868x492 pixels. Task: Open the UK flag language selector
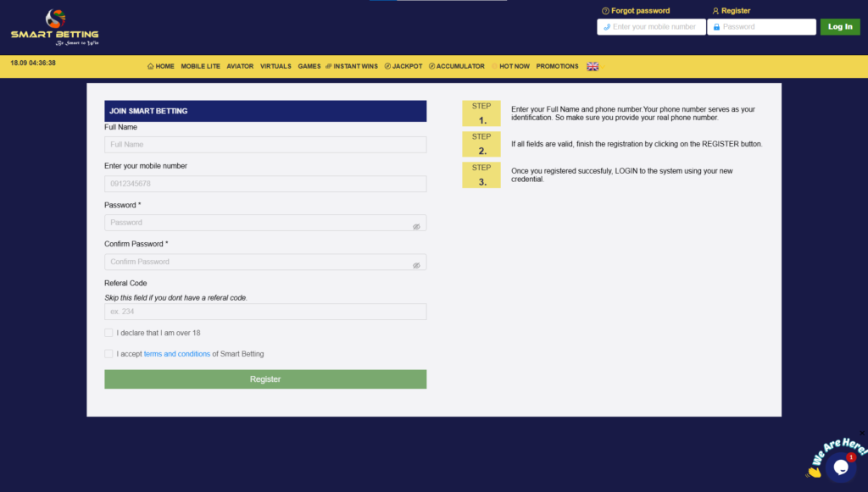tap(593, 65)
